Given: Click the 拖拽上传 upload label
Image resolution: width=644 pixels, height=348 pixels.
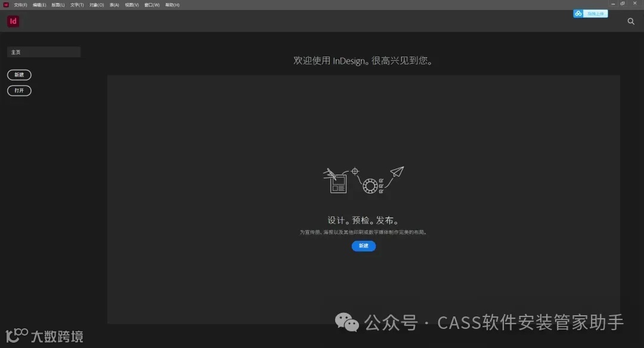Looking at the screenshot, I should click(596, 14).
